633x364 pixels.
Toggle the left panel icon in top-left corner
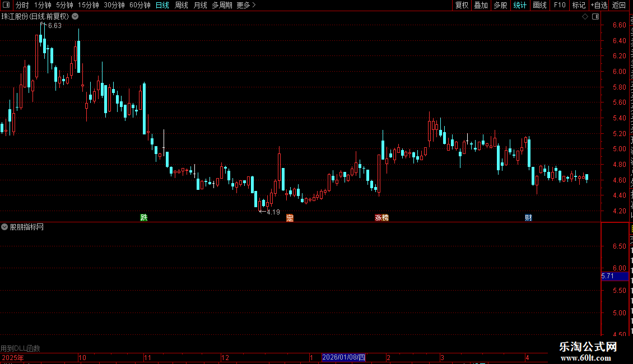click(x=6, y=5)
